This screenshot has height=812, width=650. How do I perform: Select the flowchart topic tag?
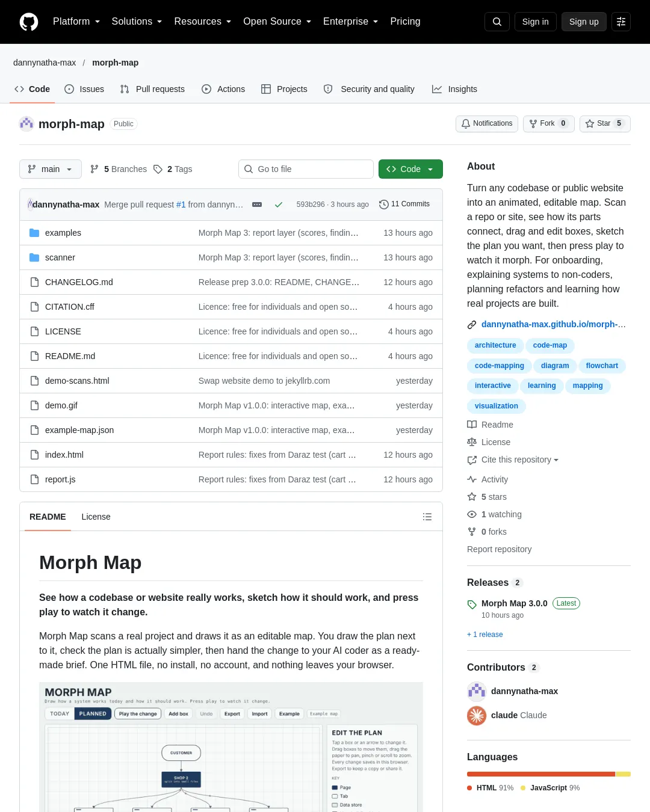click(602, 366)
